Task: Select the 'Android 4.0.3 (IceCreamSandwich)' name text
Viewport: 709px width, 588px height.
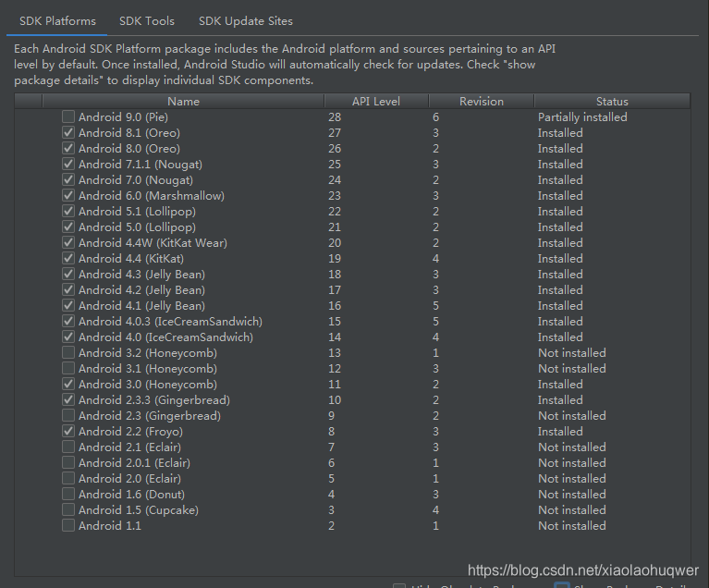Action: click(x=170, y=322)
